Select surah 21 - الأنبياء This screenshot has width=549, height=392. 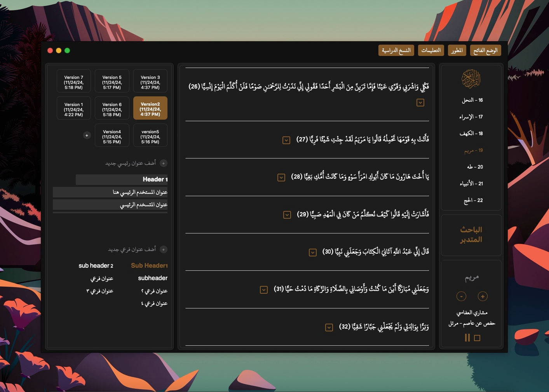coord(471,184)
